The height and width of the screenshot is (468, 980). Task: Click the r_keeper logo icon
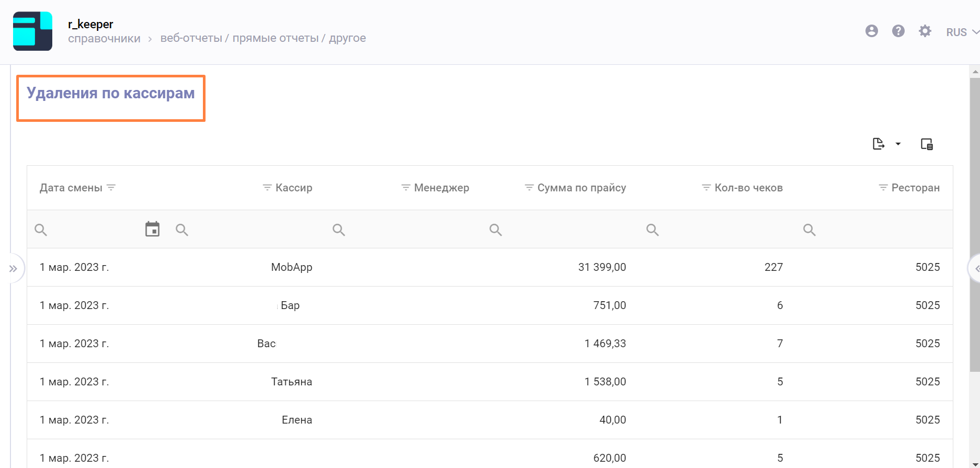32,31
